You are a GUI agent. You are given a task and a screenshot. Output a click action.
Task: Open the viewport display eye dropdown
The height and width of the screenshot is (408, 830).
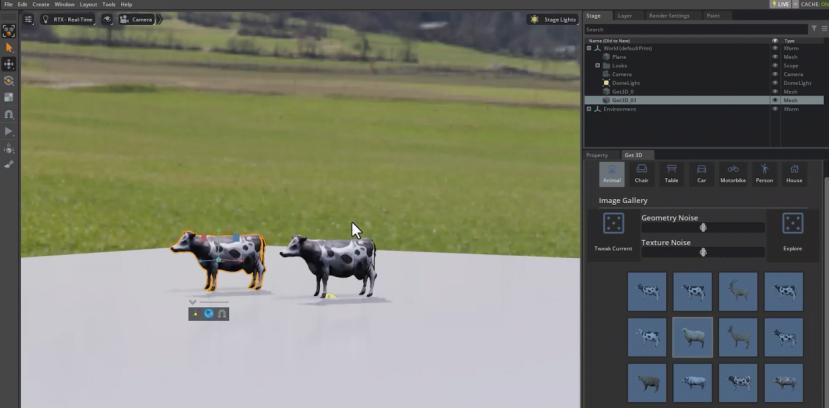[x=107, y=20]
